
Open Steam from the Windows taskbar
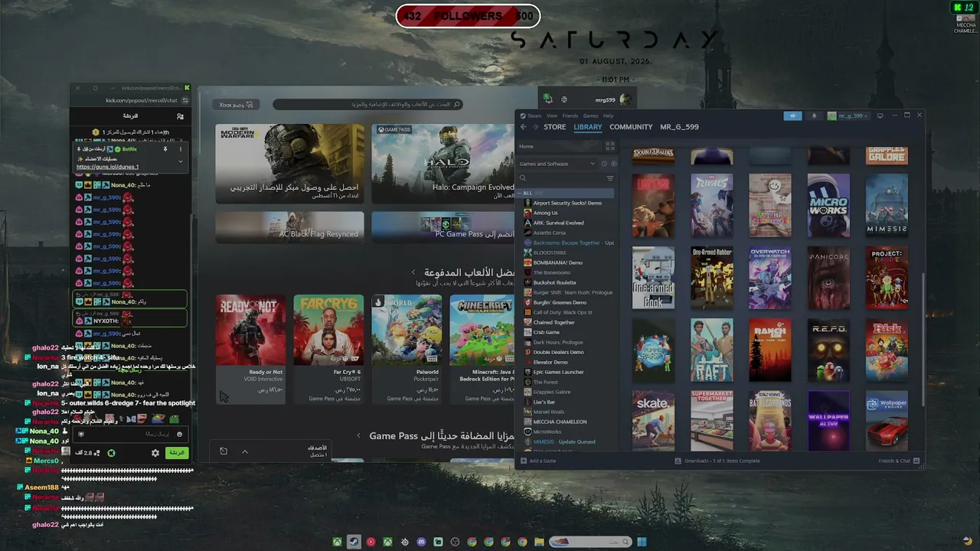pos(354,542)
